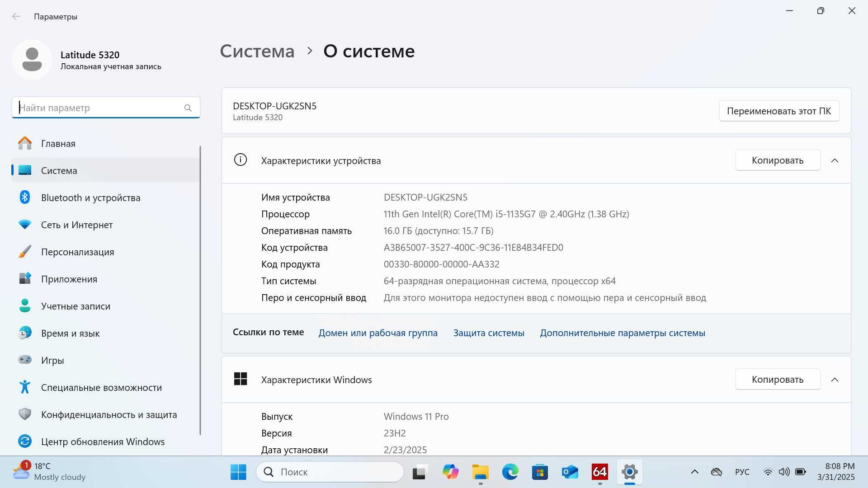
Task: Open Outlook from the taskbar
Action: click(570, 472)
